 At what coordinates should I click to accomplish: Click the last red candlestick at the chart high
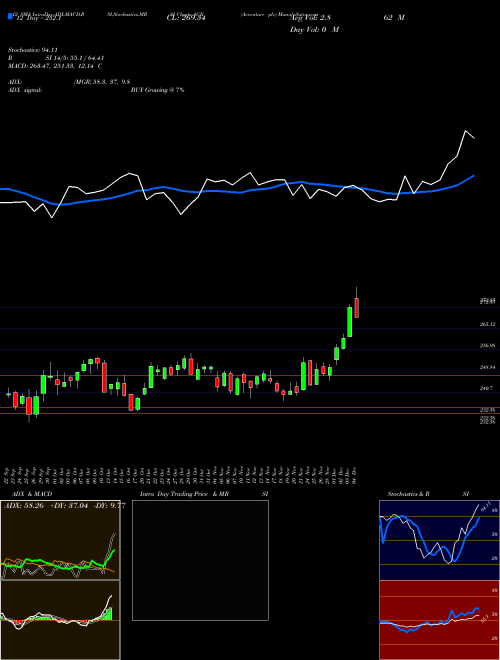(x=356, y=308)
